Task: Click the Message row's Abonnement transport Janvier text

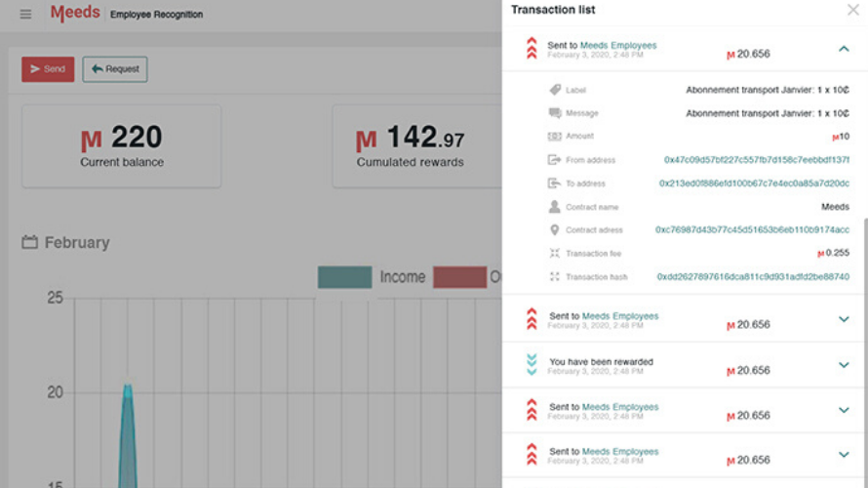Action: 768,113
